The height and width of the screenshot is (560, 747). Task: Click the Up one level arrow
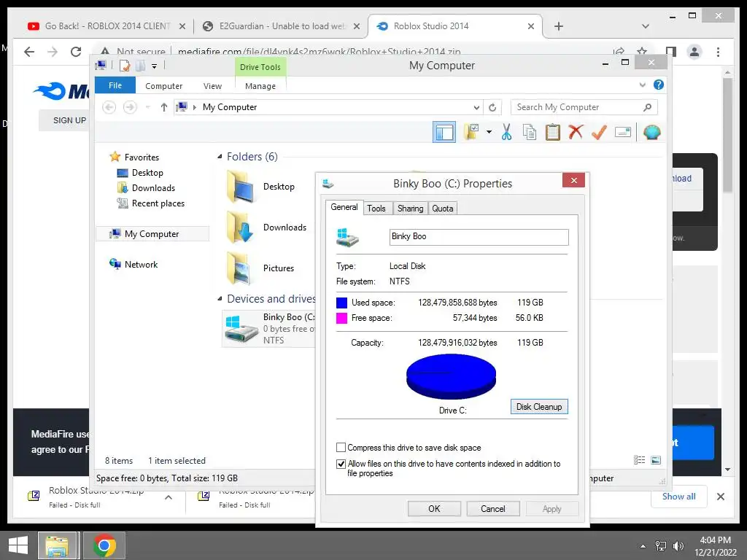pos(164,107)
